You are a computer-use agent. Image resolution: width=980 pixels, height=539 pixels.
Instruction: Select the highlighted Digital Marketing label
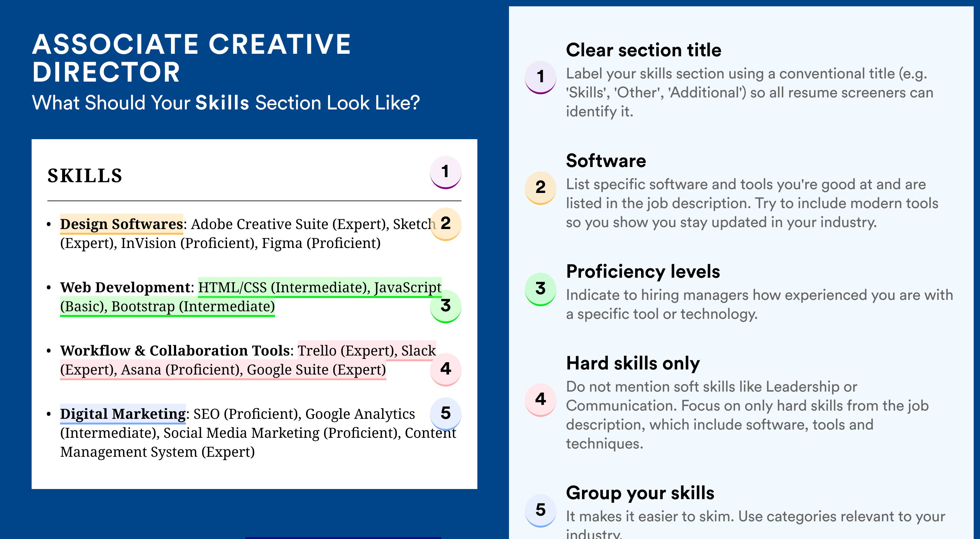[123, 414]
